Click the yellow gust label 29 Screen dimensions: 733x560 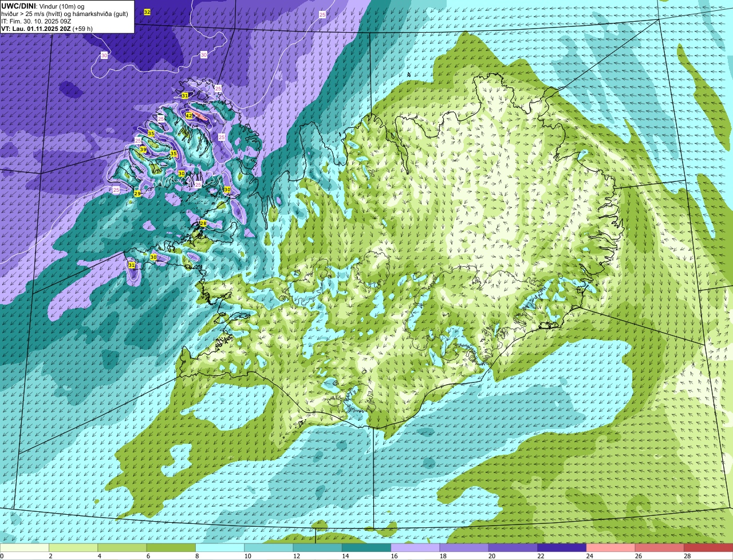tap(137, 194)
